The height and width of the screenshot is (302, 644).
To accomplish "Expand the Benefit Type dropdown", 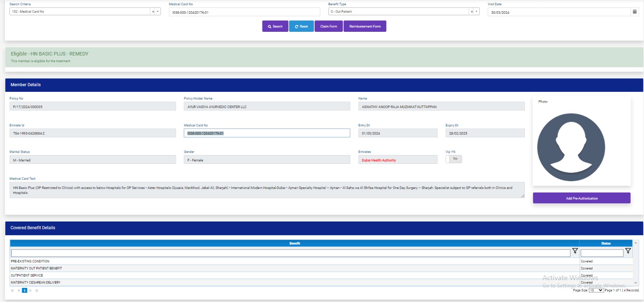I will [477, 12].
